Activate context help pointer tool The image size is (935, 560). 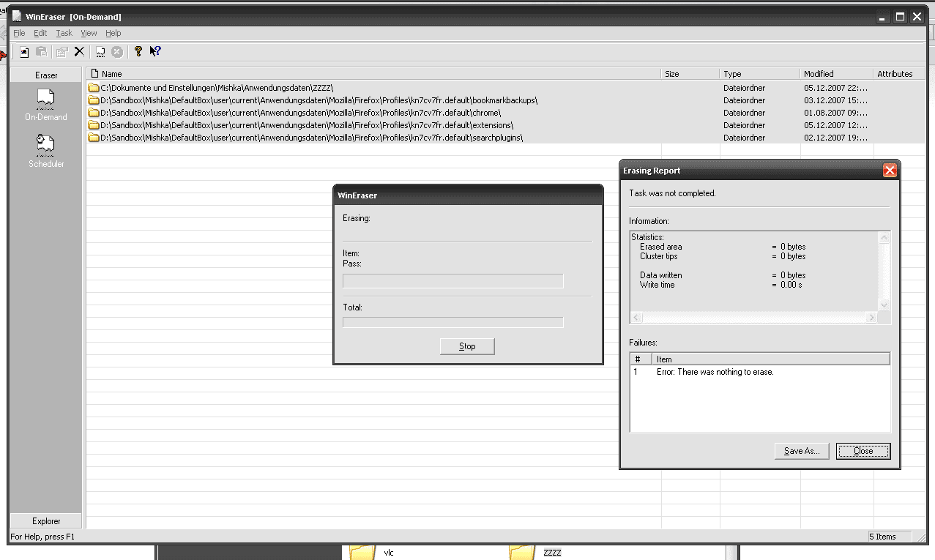coord(155,51)
